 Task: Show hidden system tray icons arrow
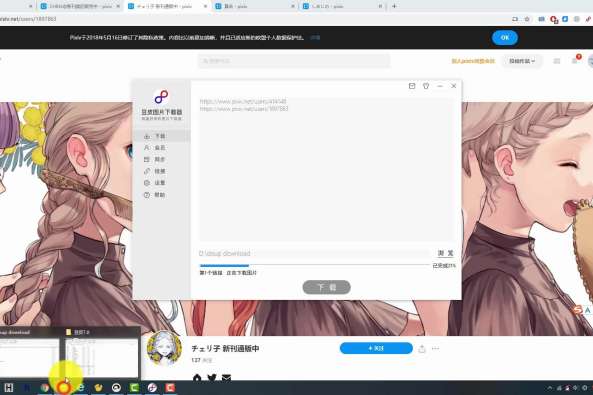click(550, 388)
